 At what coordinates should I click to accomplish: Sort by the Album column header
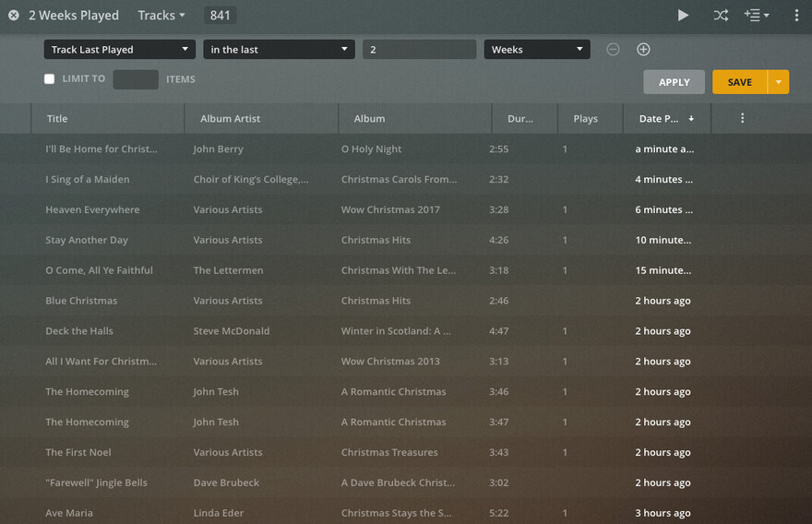coord(415,119)
